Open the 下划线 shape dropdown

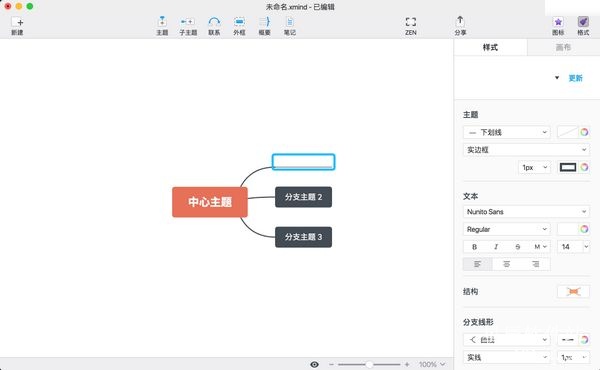(x=507, y=132)
